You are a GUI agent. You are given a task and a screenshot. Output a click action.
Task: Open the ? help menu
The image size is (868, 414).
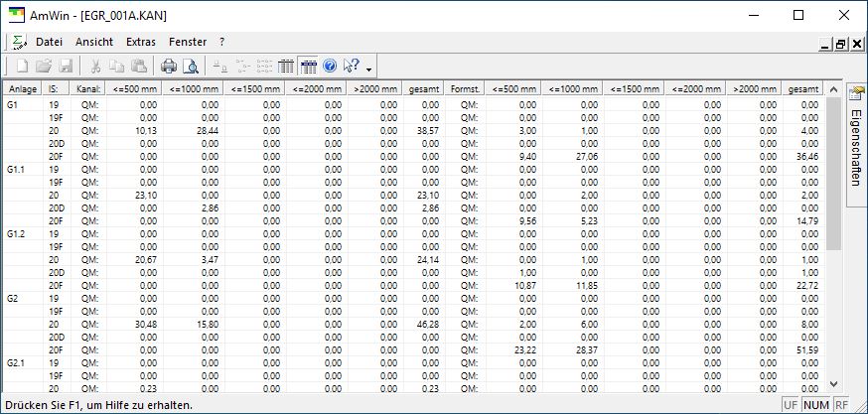tap(222, 42)
